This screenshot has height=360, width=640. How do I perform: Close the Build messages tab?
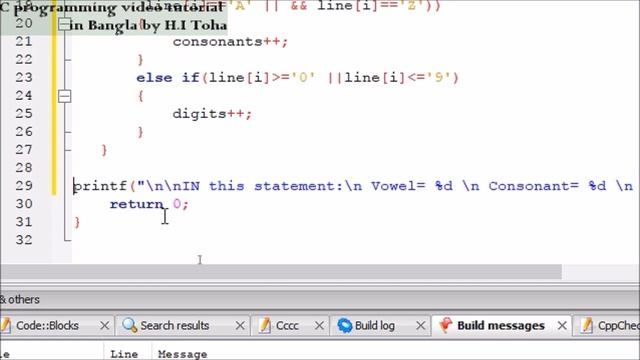[x=562, y=326]
